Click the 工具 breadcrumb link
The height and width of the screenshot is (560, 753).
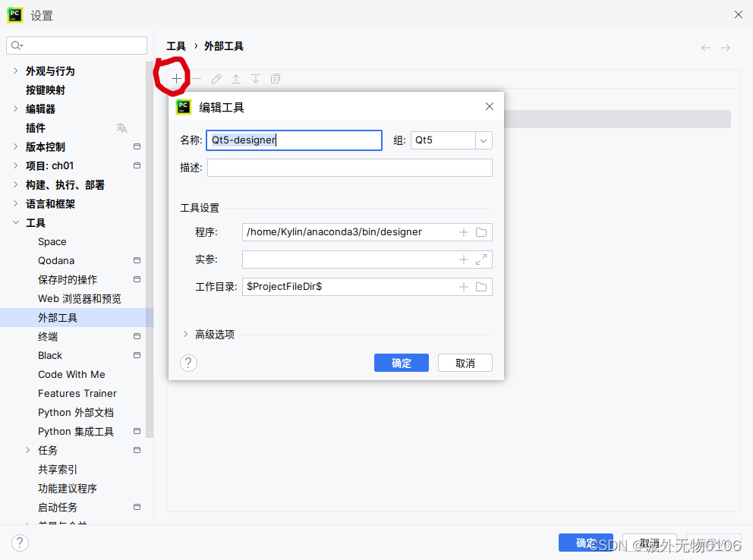175,46
